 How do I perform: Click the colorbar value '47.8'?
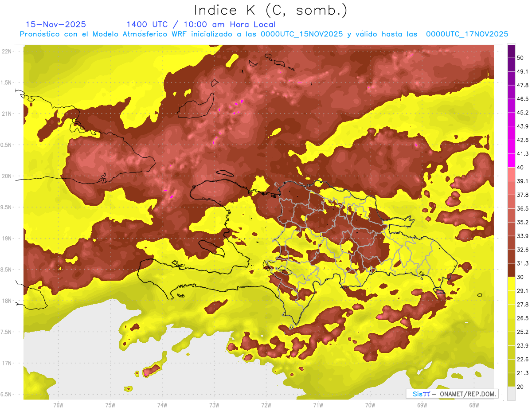[x=522, y=85]
